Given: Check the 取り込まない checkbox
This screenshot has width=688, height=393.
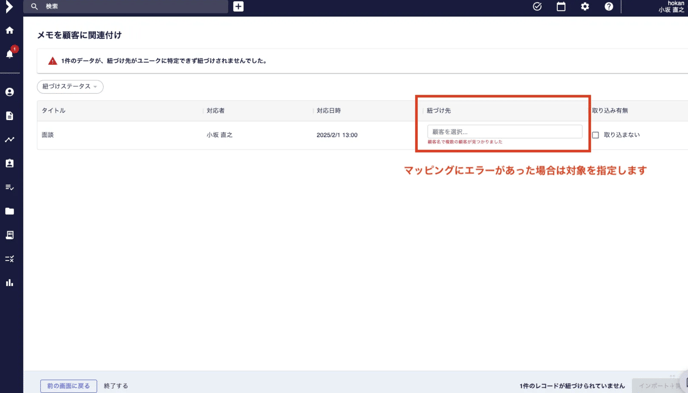Looking at the screenshot, I should tap(595, 135).
